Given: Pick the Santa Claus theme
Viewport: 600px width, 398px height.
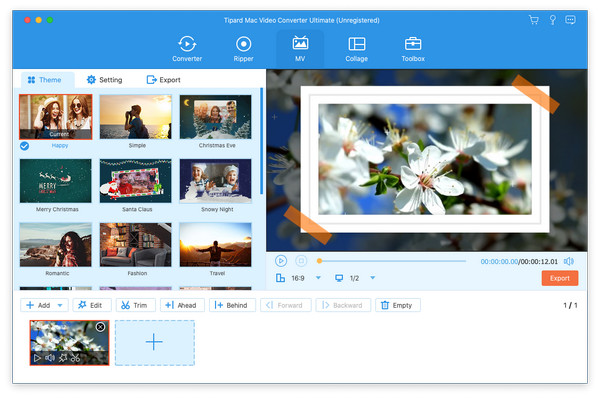Looking at the screenshot, I should (x=135, y=181).
